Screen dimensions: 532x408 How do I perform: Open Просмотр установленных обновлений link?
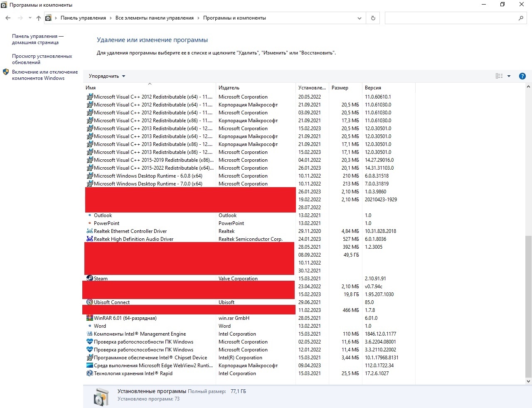[x=42, y=59]
